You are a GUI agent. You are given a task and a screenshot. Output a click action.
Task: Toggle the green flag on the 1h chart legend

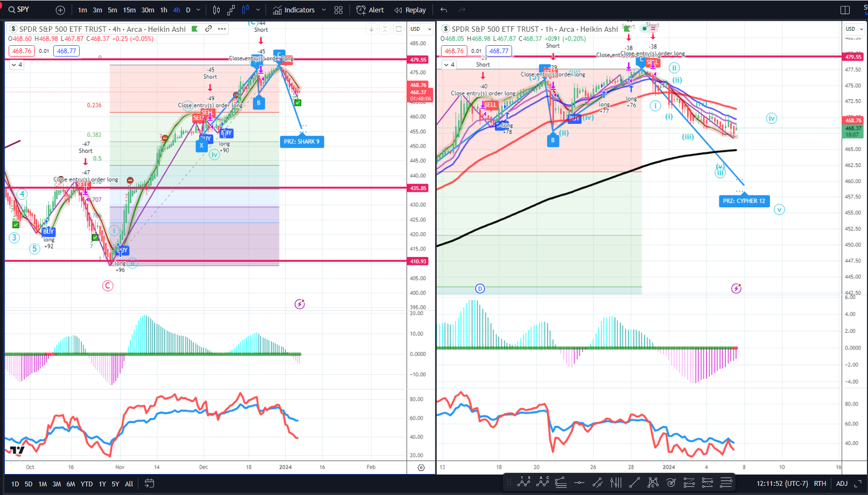(627, 29)
